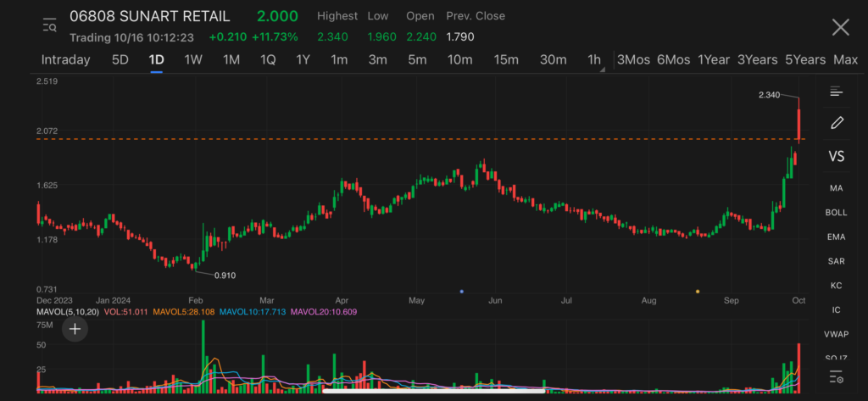Select the 5Years time range
Screen dimensions: 868x401
point(804,60)
